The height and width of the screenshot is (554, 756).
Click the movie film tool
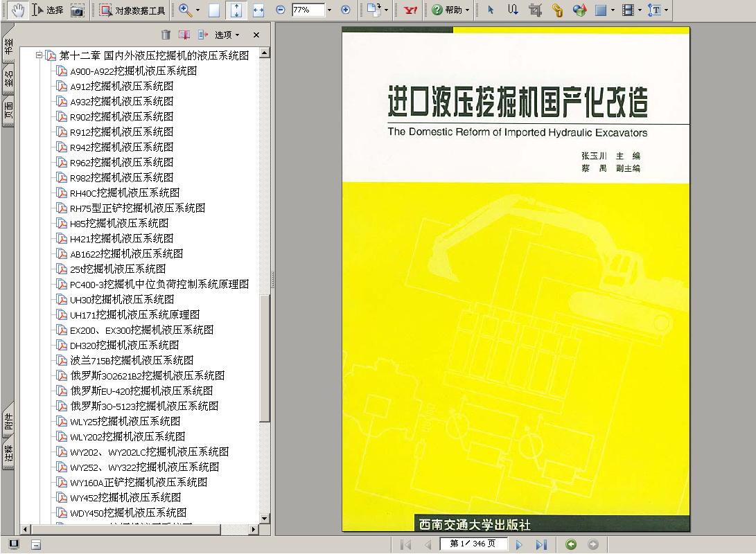(628, 10)
